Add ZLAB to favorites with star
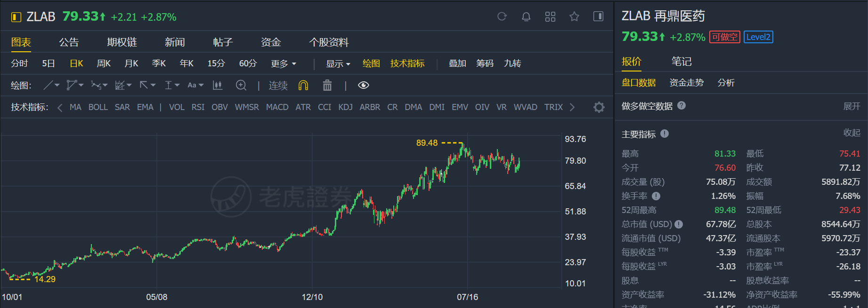The image size is (868, 308). pyautogui.click(x=574, y=17)
